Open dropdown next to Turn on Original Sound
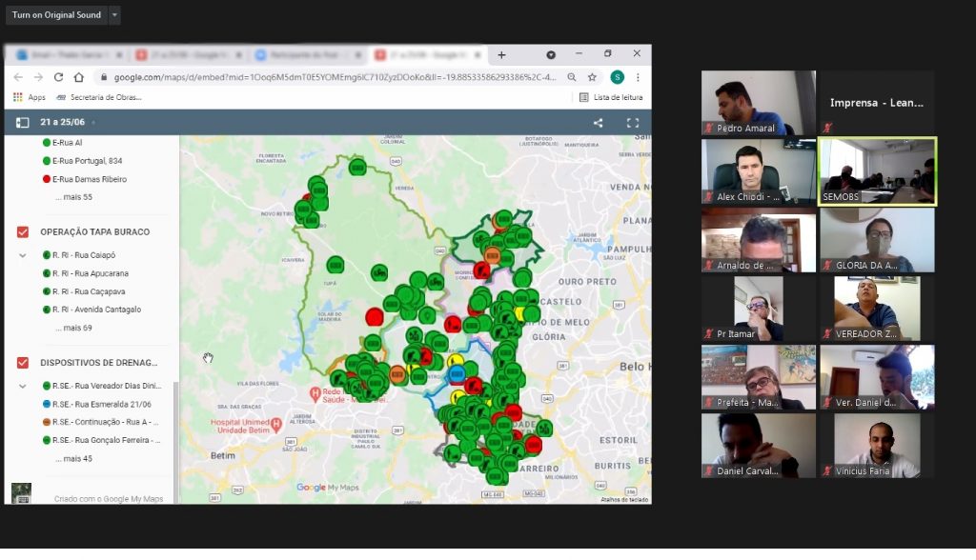Screen dimensions: 976x560 (114, 15)
